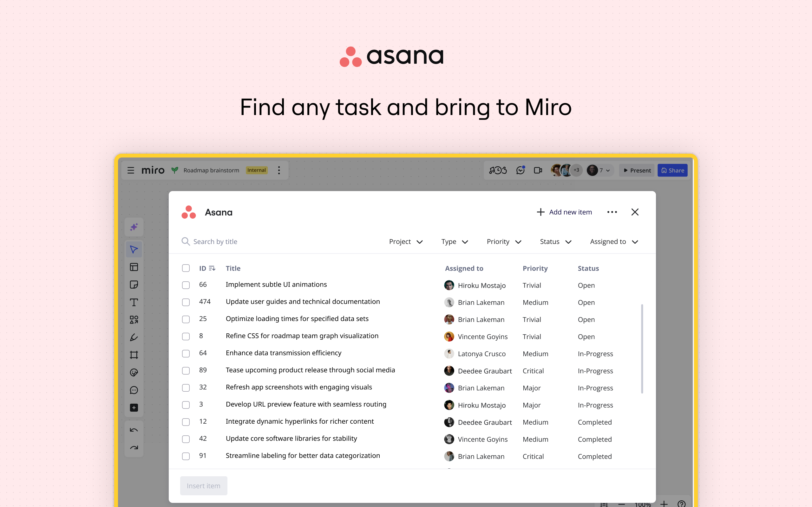
Task: Open the board options three-dot menu
Action: click(279, 170)
